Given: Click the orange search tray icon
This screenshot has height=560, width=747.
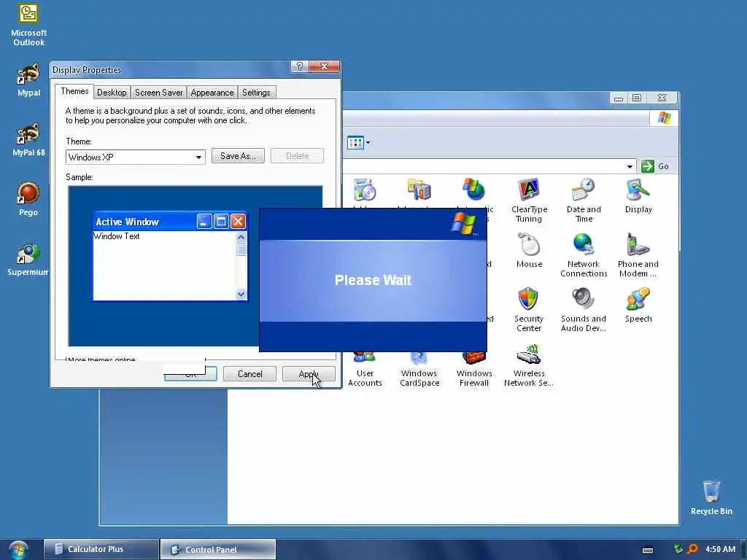Looking at the screenshot, I should click(692, 549).
